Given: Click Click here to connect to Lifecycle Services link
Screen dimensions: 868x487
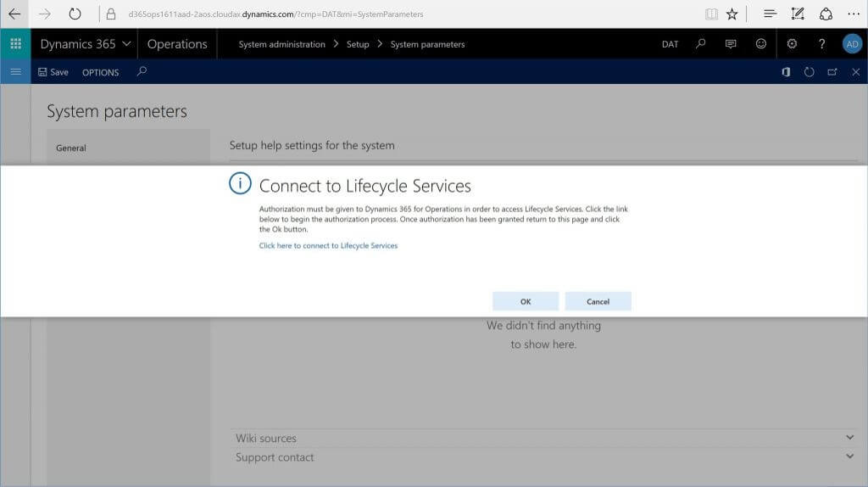Looking at the screenshot, I should click(328, 245).
